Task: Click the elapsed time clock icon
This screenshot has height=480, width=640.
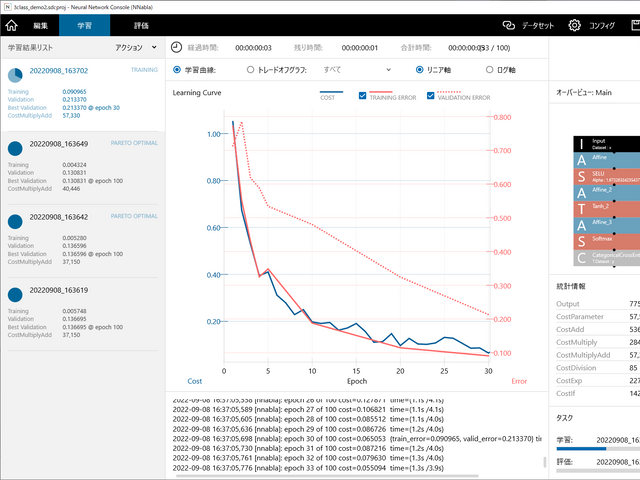Action: [x=177, y=47]
